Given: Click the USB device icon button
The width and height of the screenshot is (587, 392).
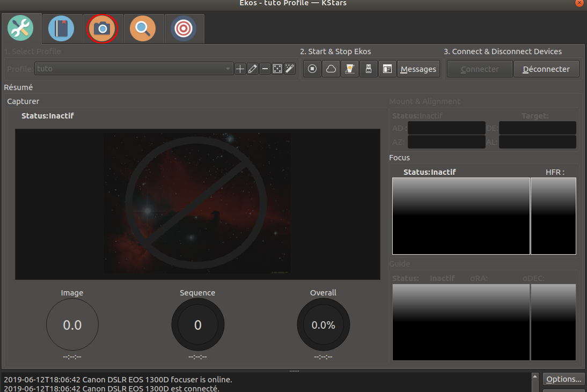Looking at the screenshot, I should pyautogui.click(x=369, y=69).
